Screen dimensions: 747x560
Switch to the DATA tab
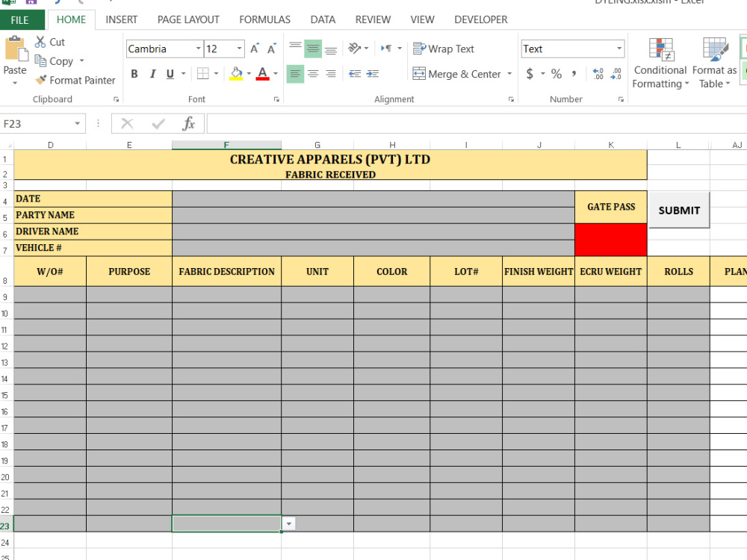click(x=323, y=19)
